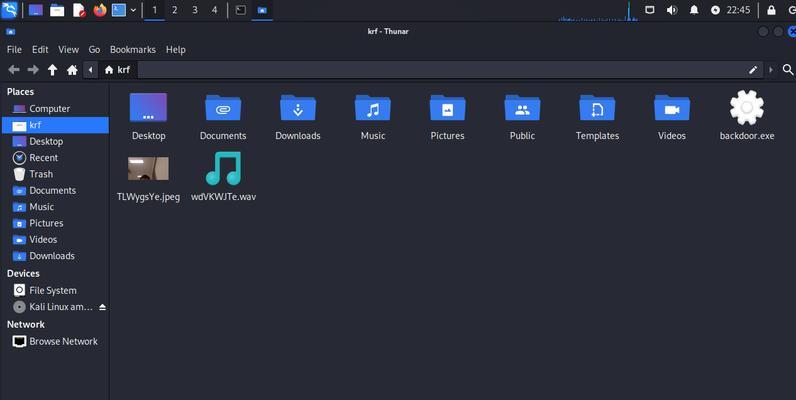This screenshot has height=400, width=796.
Task: Open the file manager launcher in panel
Action: click(x=57, y=10)
